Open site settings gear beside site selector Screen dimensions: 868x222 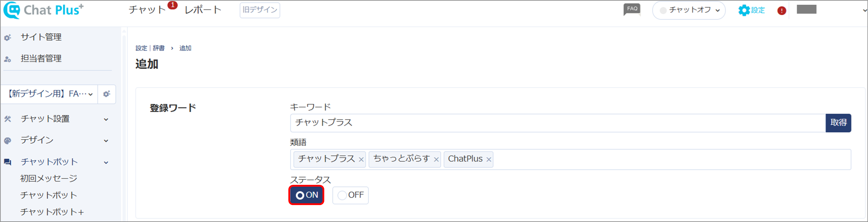tap(107, 94)
